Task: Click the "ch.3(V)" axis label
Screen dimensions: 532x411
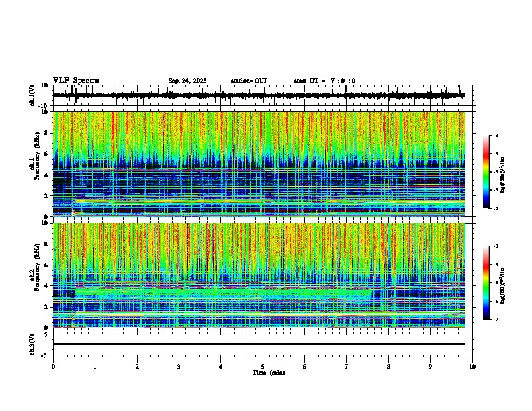Action: tap(32, 345)
